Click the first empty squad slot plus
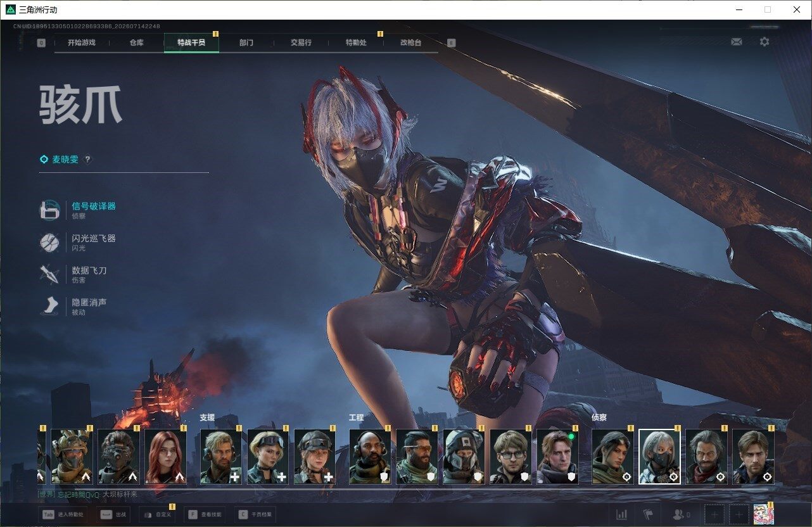The height and width of the screenshot is (527, 812). (x=714, y=515)
